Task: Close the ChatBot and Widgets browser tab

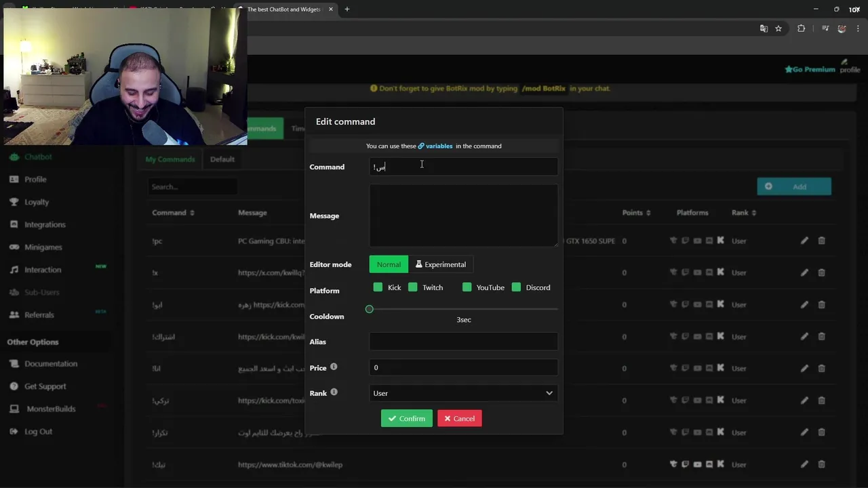Action: tap(330, 9)
